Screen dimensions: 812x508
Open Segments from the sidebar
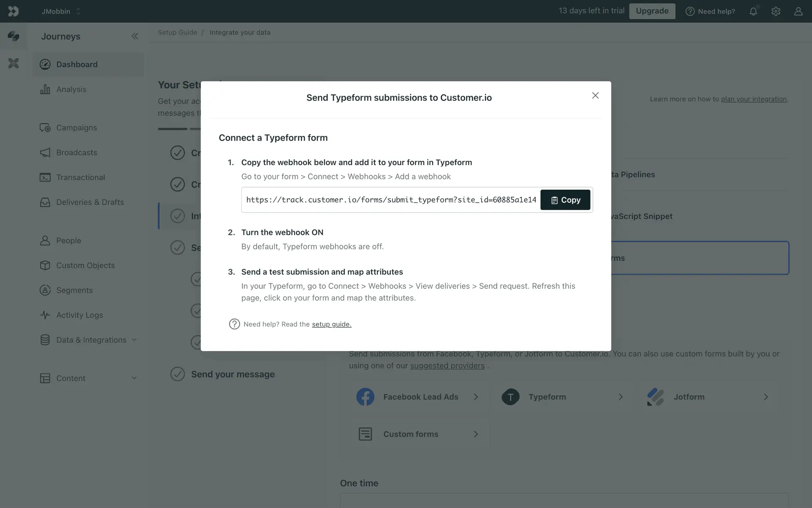click(74, 290)
